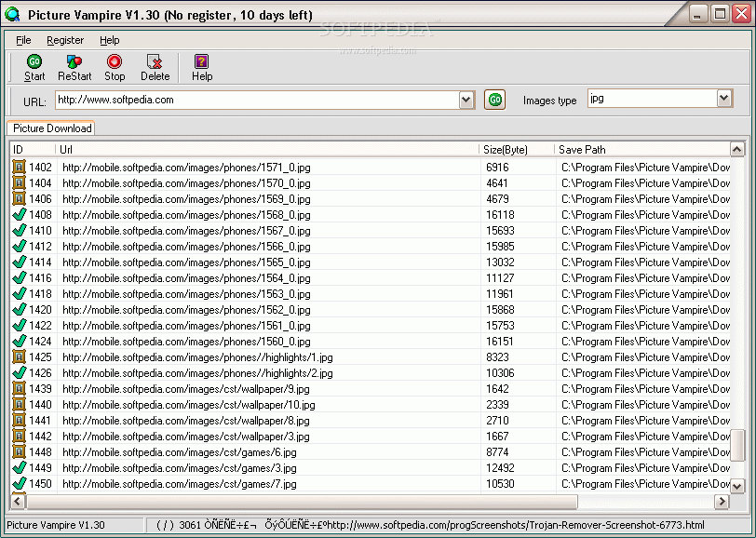This screenshot has height=538, width=756.
Task: Click the vertical scrollbar thumb
Action: (x=737, y=446)
